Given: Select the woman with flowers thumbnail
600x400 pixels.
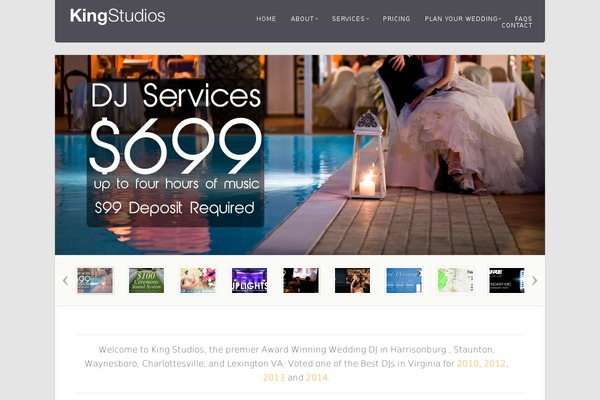Looking at the screenshot, I should click(x=198, y=281).
